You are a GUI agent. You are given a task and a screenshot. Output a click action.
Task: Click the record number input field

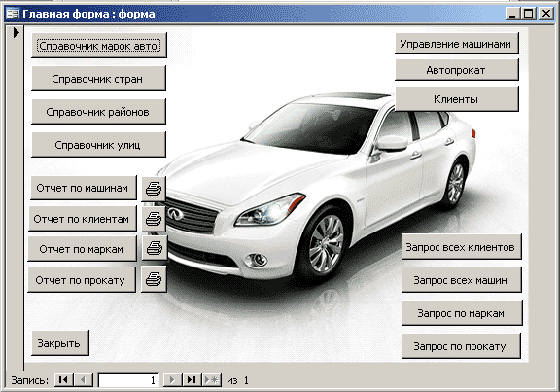[128, 380]
